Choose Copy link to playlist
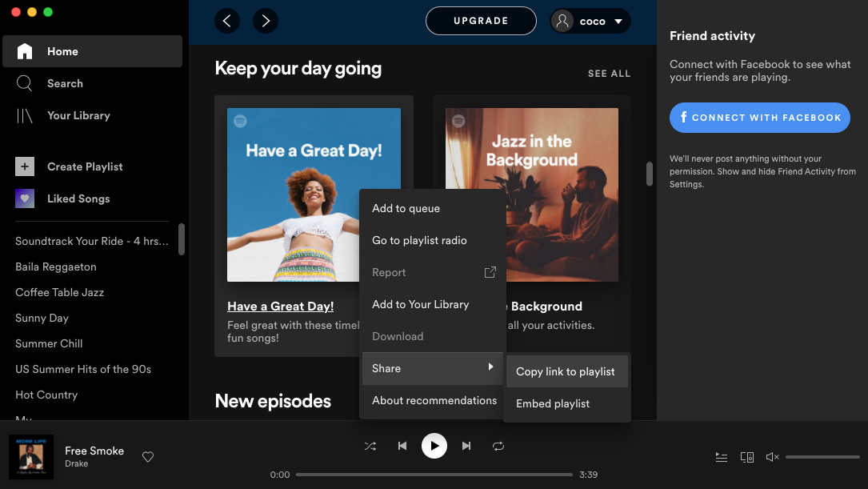The width and height of the screenshot is (868, 489). point(566,371)
